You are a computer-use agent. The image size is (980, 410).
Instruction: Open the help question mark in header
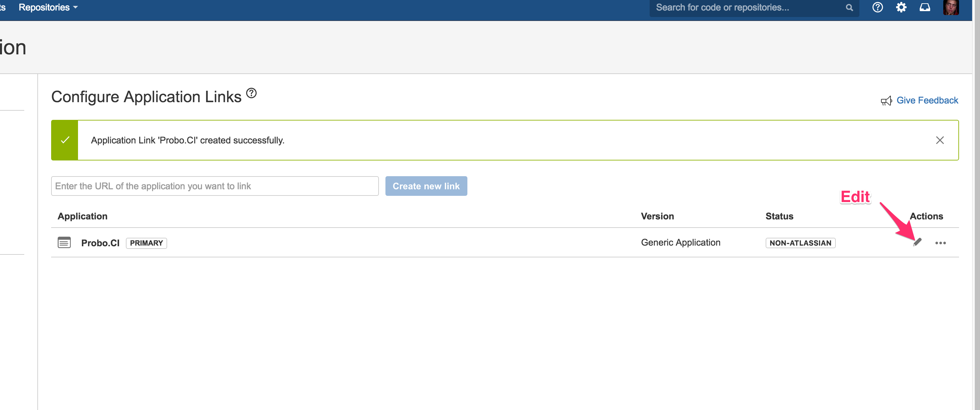pyautogui.click(x=877, y=8)
